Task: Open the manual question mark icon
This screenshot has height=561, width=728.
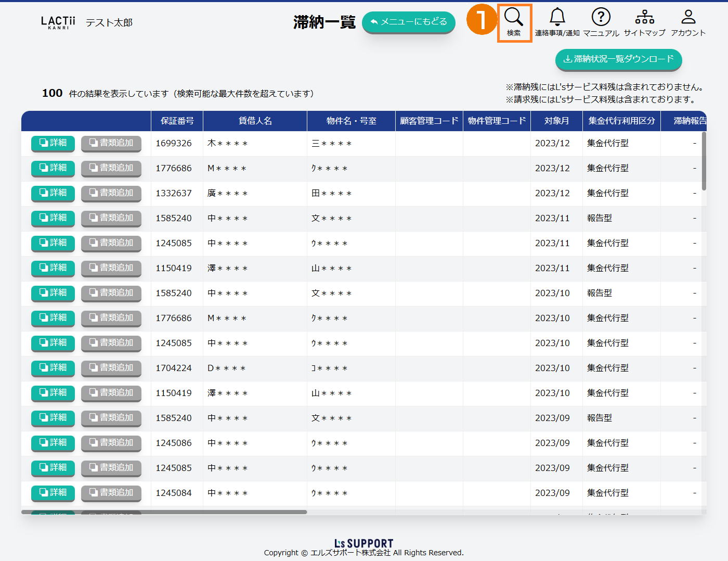Action: pyautogui.click(x=601, y=18)
